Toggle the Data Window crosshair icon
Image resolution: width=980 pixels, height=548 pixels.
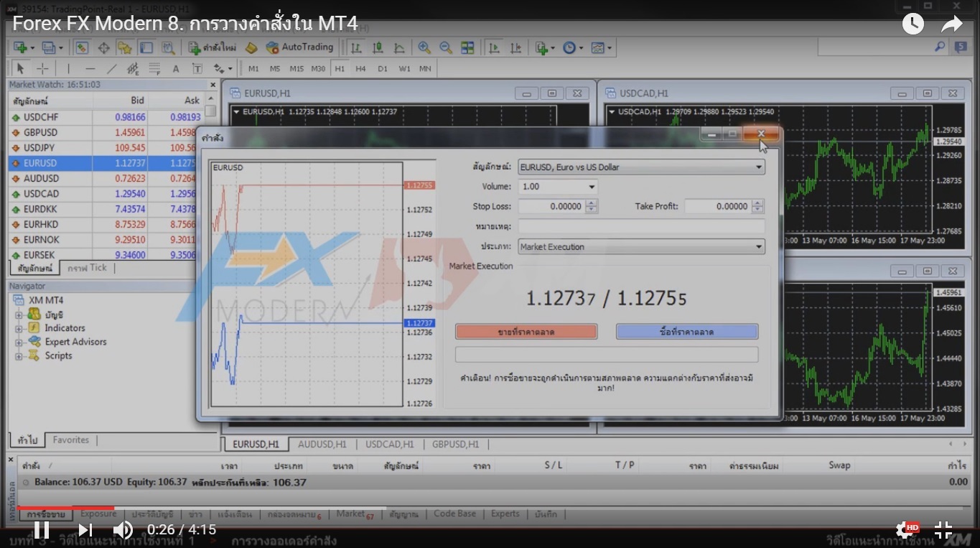(x=103, y=47)
